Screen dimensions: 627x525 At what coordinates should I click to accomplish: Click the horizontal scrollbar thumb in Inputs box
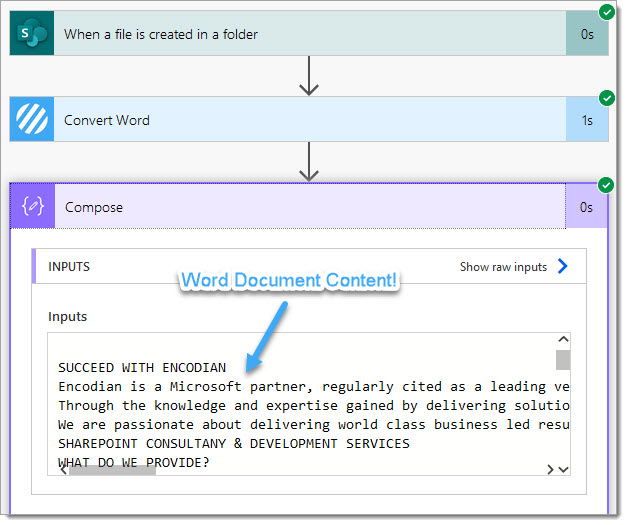coord(112,470)
